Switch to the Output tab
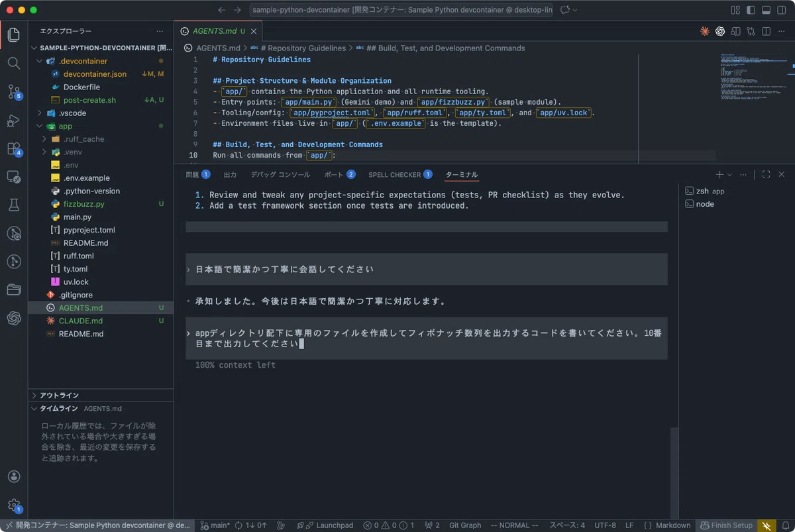 pos(230,174)
